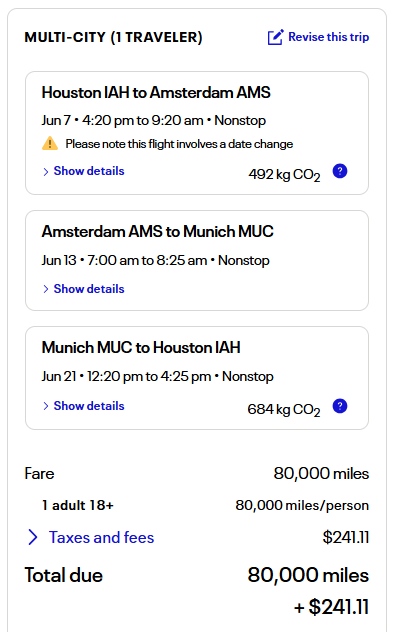Click the 80,000 miles/person value

(302, 505)
